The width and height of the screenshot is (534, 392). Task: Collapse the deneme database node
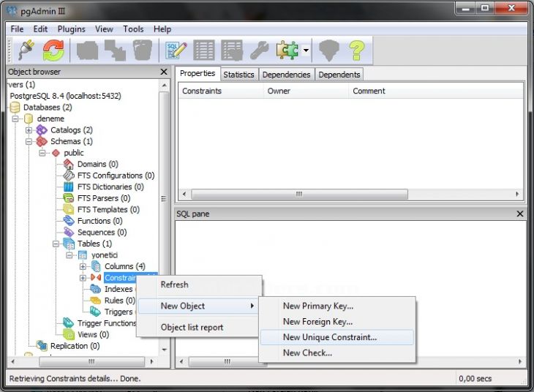15,119
